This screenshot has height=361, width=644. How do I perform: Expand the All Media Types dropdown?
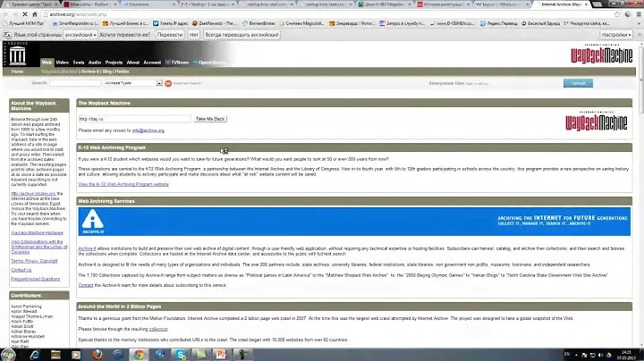(x=132, y=82)
